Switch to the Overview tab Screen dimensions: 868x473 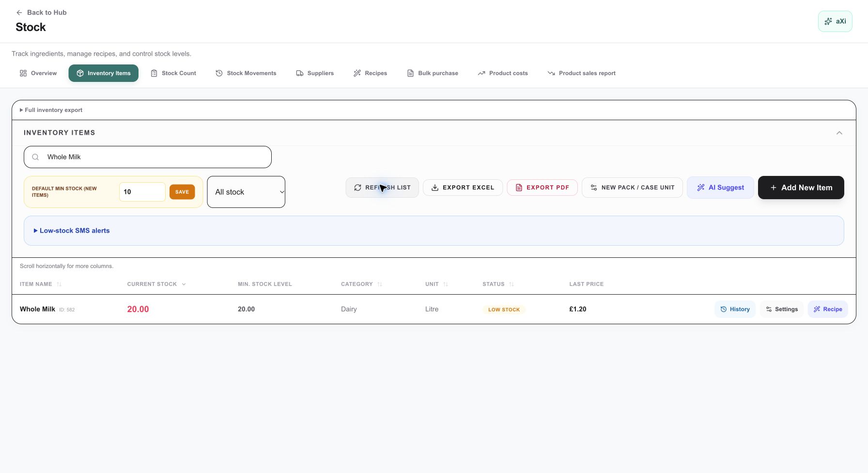[38, 73]
